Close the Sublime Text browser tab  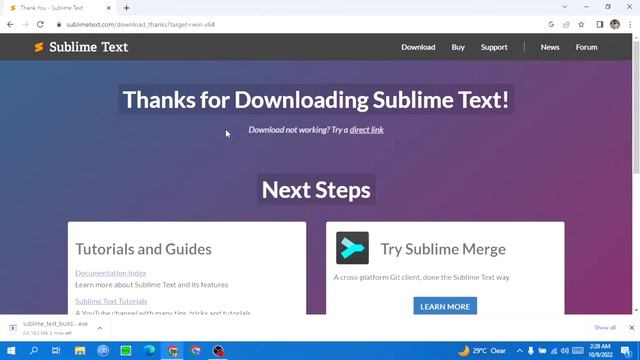click(x=109, y=8)
